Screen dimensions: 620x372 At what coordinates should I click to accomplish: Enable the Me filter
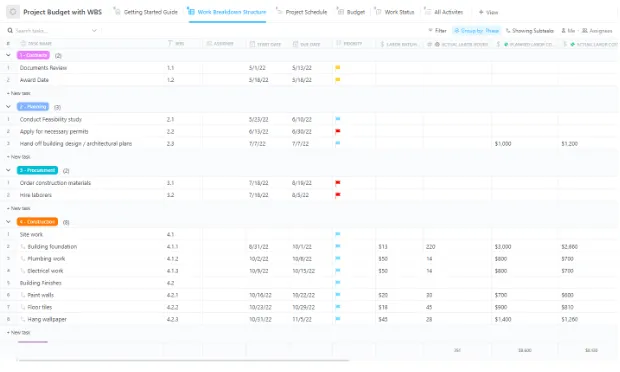click(568, 30)
